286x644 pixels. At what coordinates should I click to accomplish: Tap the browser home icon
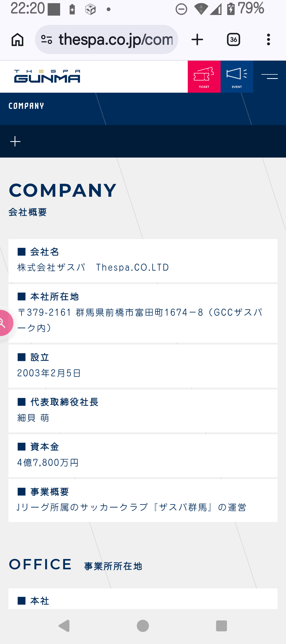[x=17, y=40]
